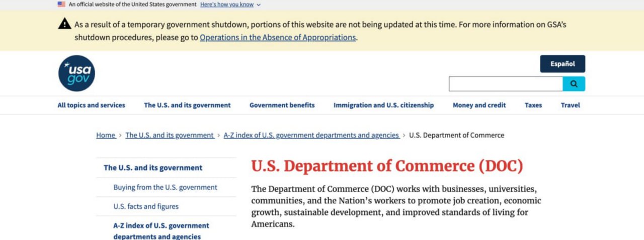The width and height of the screenshot is (644, 240).
Task: Click the Home breadcrumb link
Action: (x=106, y=135)
